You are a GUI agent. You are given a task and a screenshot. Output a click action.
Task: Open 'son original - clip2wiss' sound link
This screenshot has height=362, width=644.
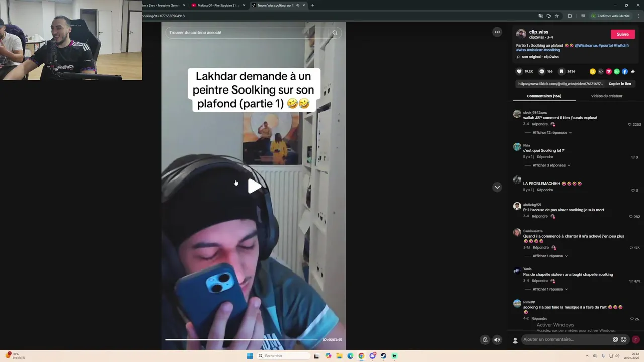tap(540, 57)
